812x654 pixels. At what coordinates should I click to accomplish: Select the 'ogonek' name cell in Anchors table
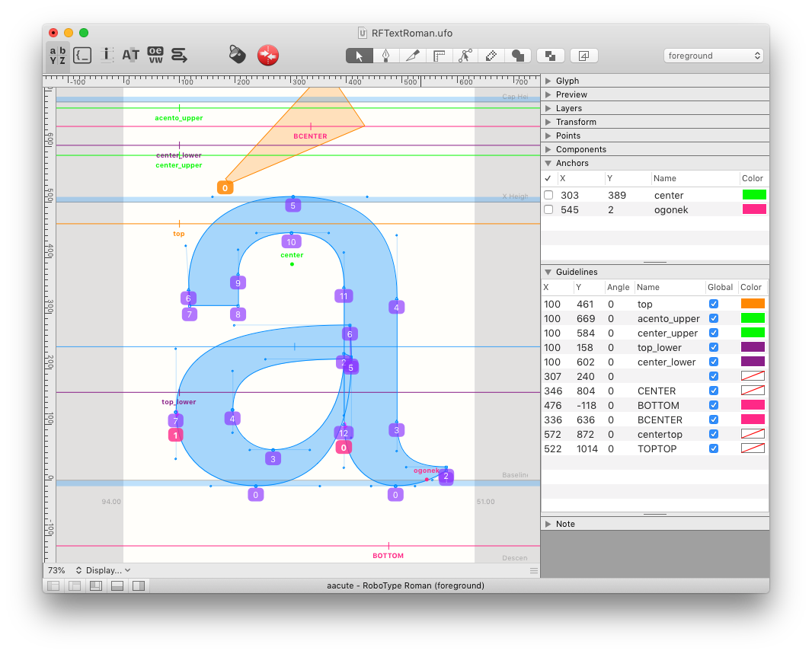point(671,210)
